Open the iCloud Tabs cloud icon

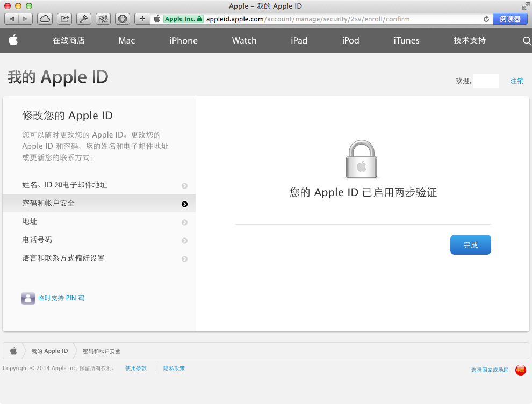point(45,19)
